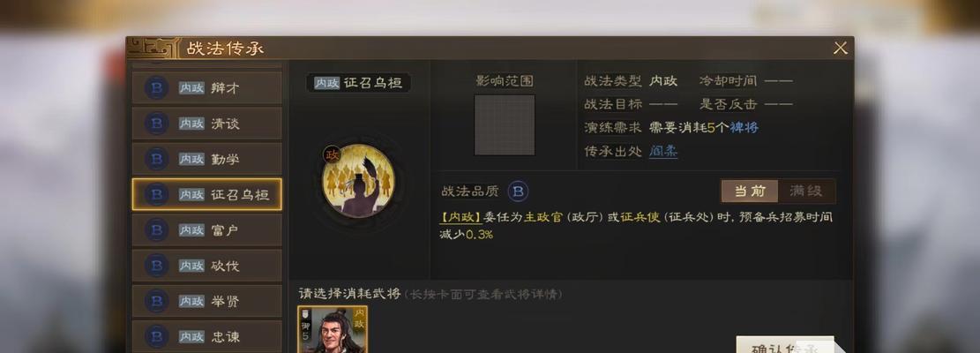Click the 确认传承 confirm button
This screenshot has width=980, height=353.
[x=785, y=345]
